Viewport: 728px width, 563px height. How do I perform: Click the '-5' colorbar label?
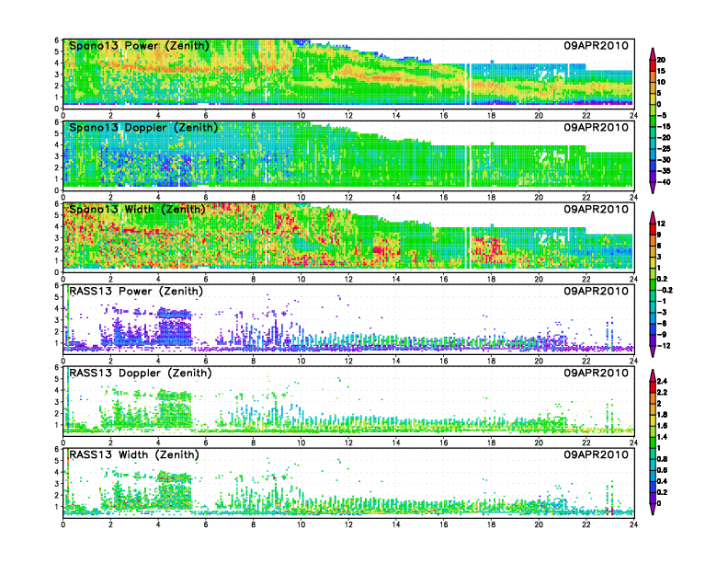click(662, 115)
